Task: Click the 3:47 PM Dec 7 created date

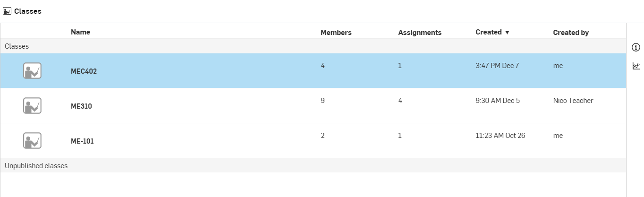Action: (x=497, y=66)
